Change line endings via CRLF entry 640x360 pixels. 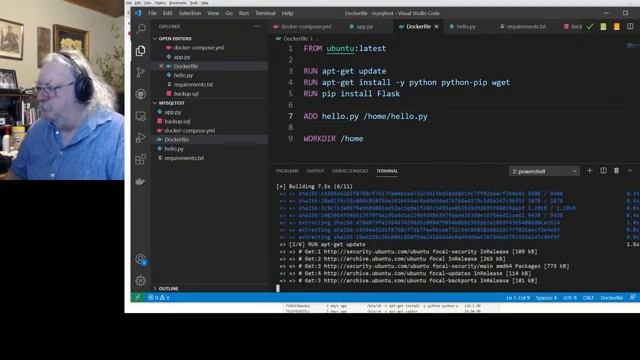tap(588, 298)
